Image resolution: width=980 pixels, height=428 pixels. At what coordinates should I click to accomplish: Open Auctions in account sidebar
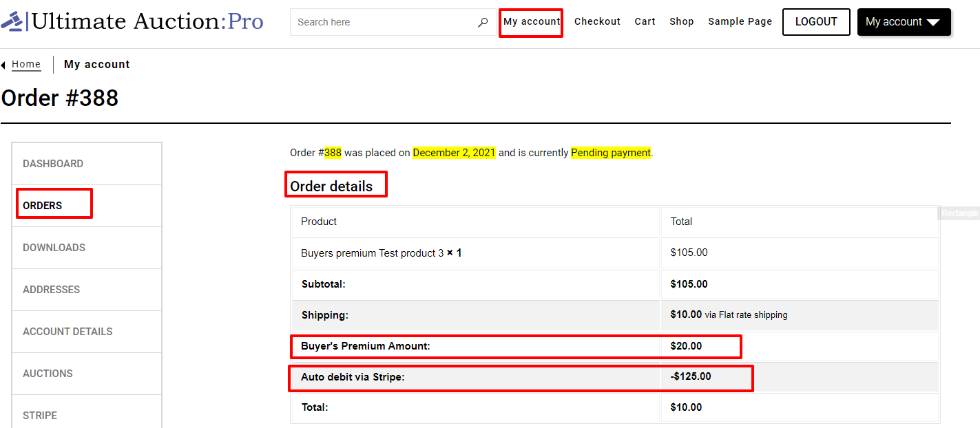coord(87,374)
